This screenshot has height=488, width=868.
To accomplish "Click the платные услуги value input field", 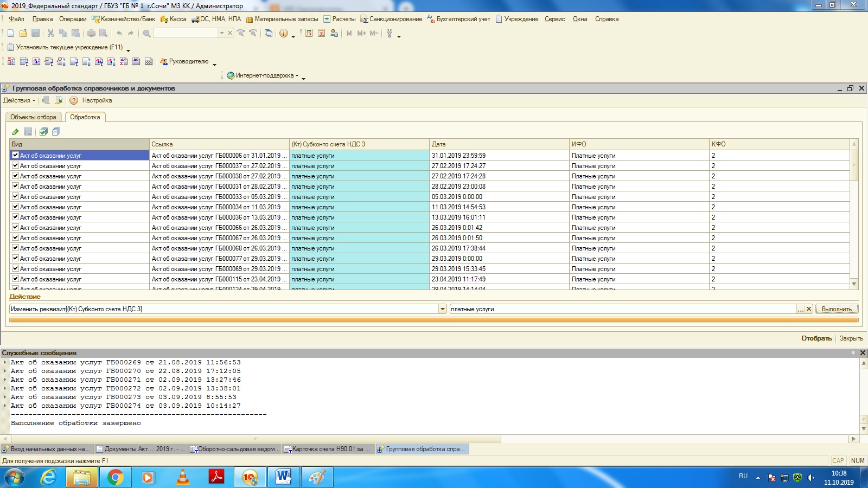I will [623, 309].
